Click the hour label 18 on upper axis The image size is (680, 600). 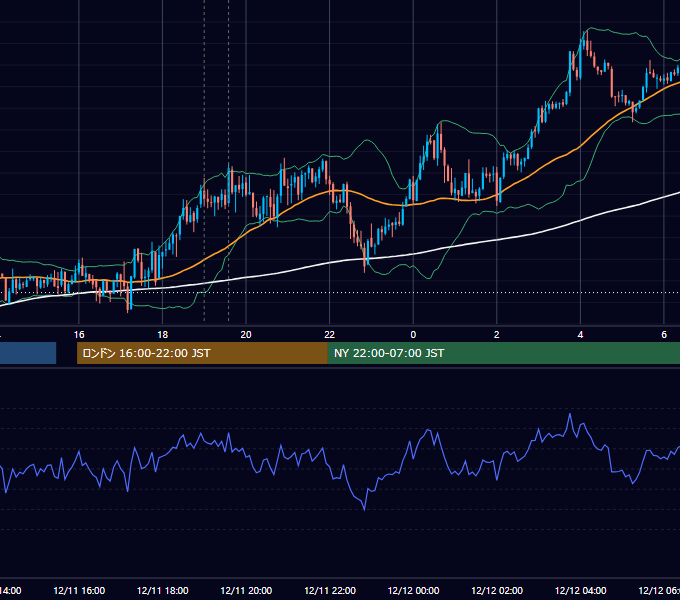(x=162, y=335)
